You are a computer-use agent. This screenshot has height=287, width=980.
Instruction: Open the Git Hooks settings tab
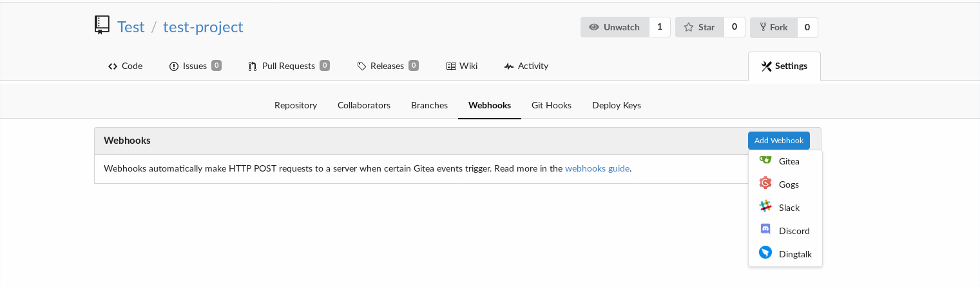point(551,105)
